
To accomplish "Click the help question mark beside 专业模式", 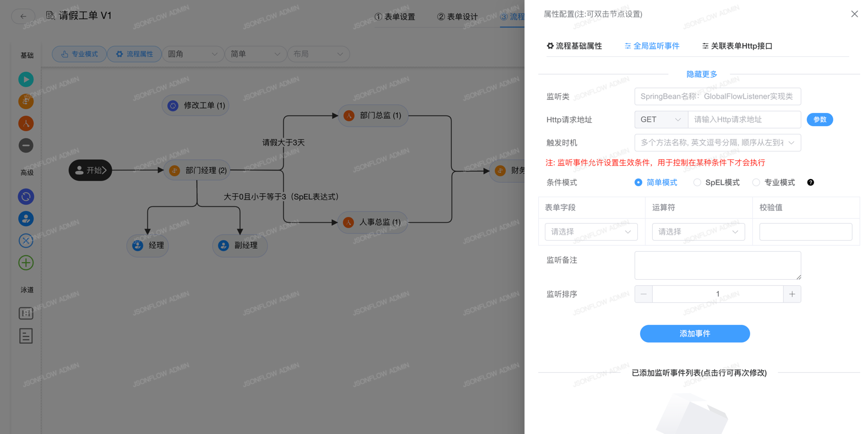I will click(x=810, y=182).
